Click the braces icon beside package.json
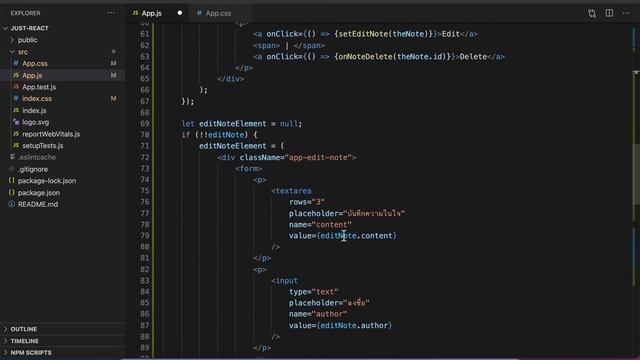640x360 pixels. point(11,192)
